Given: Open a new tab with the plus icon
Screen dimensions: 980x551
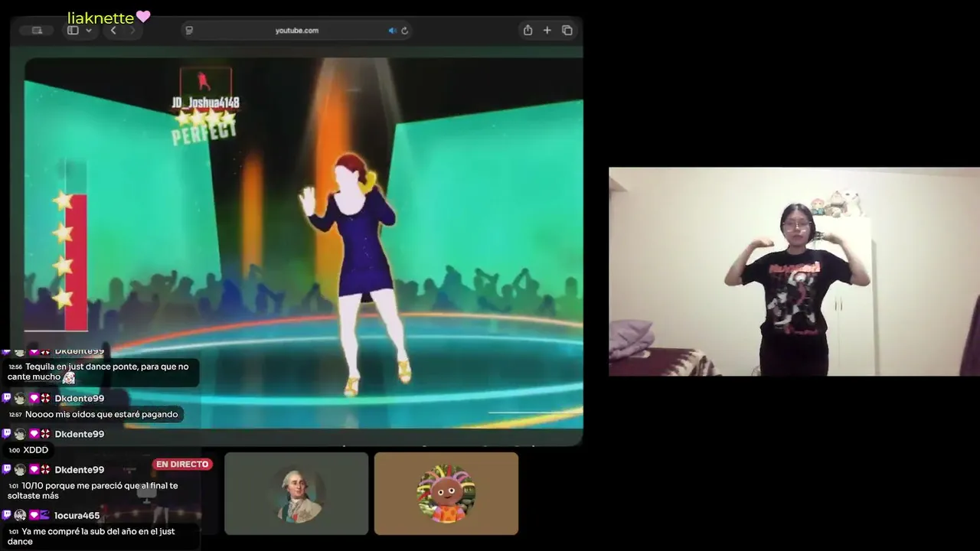Looking at the screenshot, I should click(547, 31).
